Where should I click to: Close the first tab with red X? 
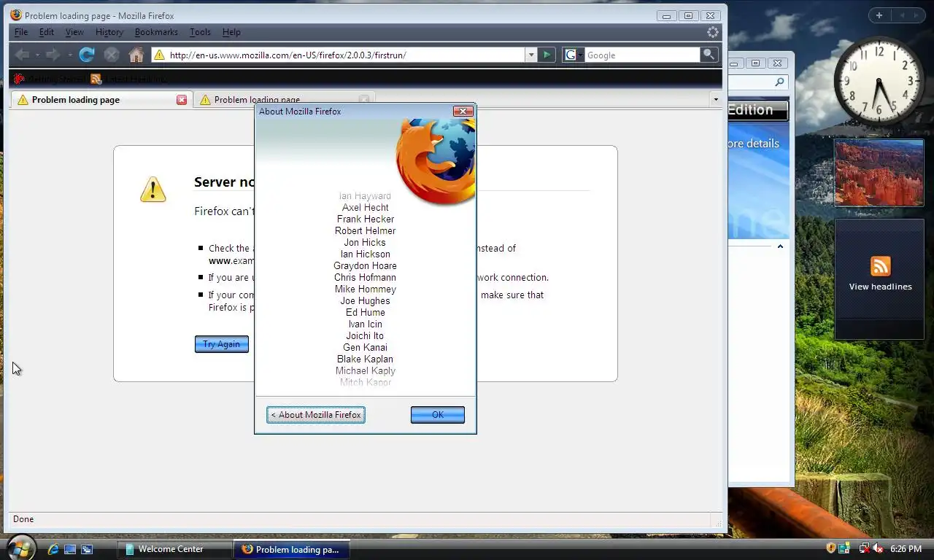click(182, 100)
